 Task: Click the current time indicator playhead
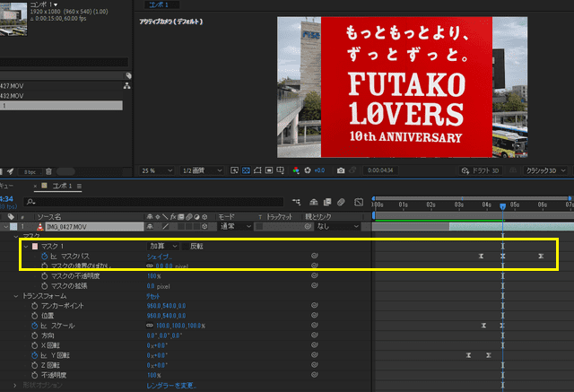[x=502, y=207]
